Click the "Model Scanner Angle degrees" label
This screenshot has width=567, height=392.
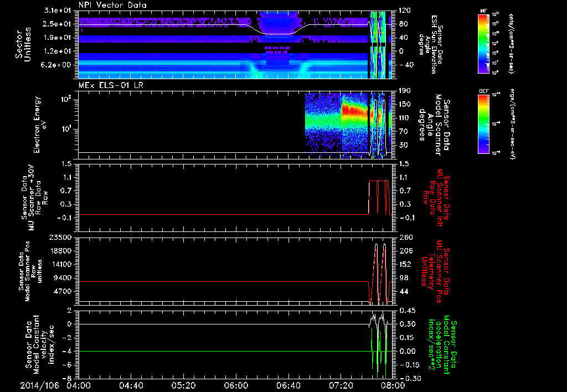pos(435,125)
